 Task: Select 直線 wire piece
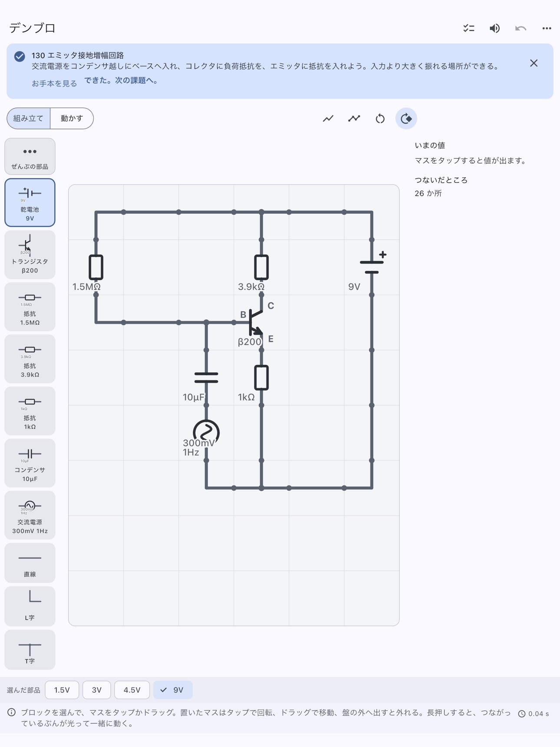30,563
